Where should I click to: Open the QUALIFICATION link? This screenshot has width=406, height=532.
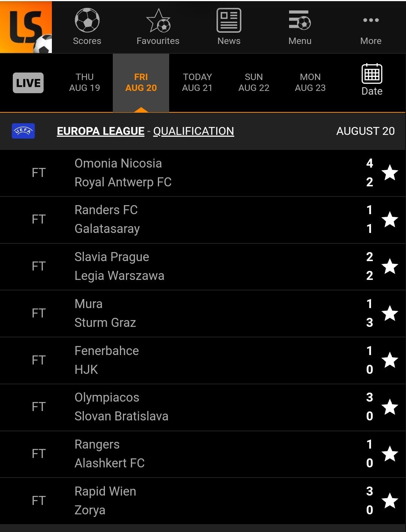194,131
